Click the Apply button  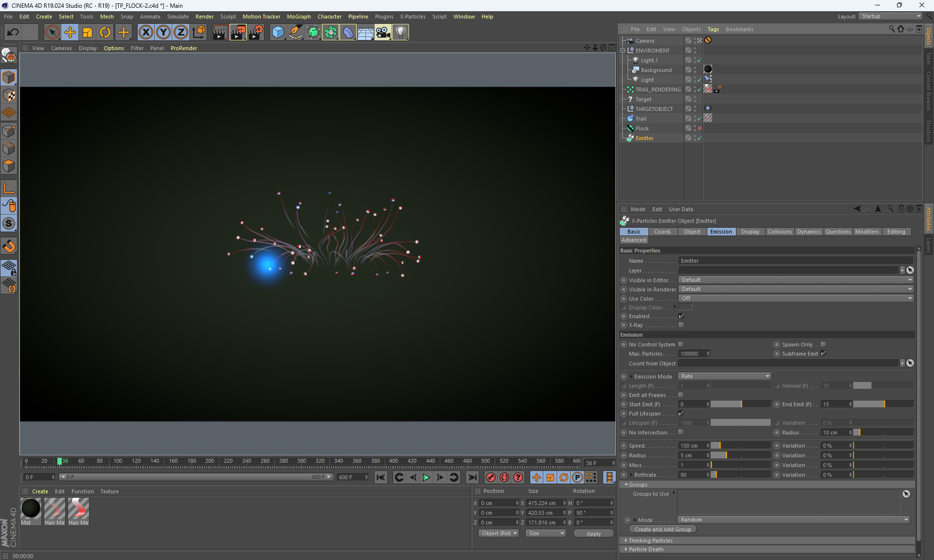pos(593,534)
